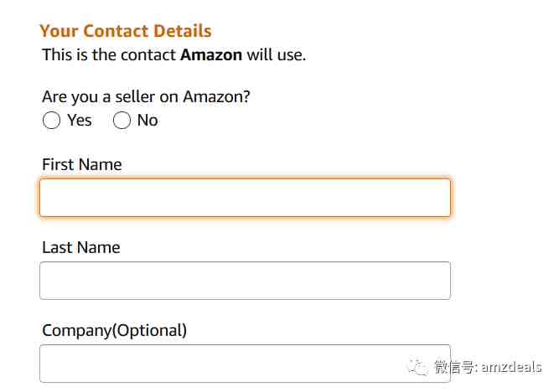Screen dimensions: 559x392
Task: Click the First Name field label
Action: 82,165
